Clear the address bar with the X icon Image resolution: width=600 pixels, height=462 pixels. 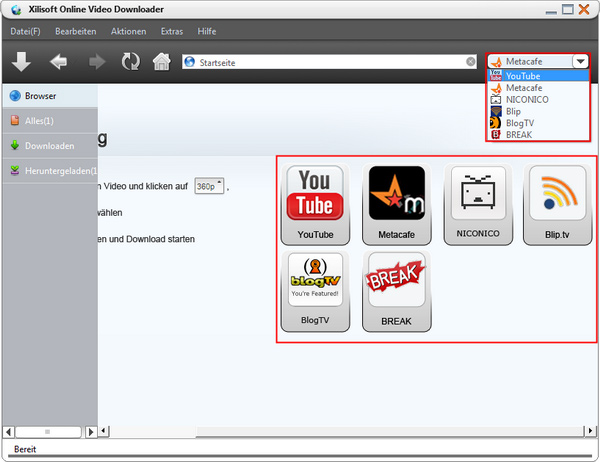pyautogui.click(x=471, y=62)
